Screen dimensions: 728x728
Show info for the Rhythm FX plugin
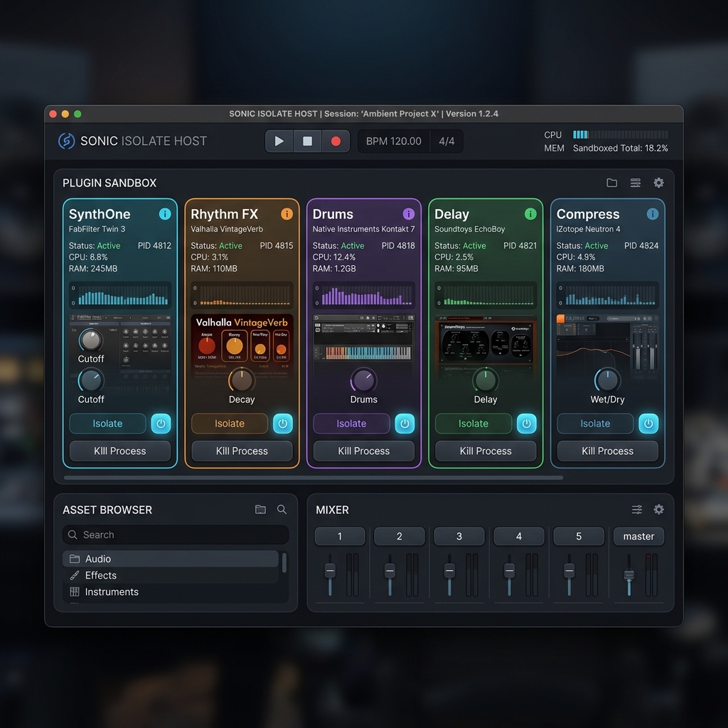click(x=287, y=213)
